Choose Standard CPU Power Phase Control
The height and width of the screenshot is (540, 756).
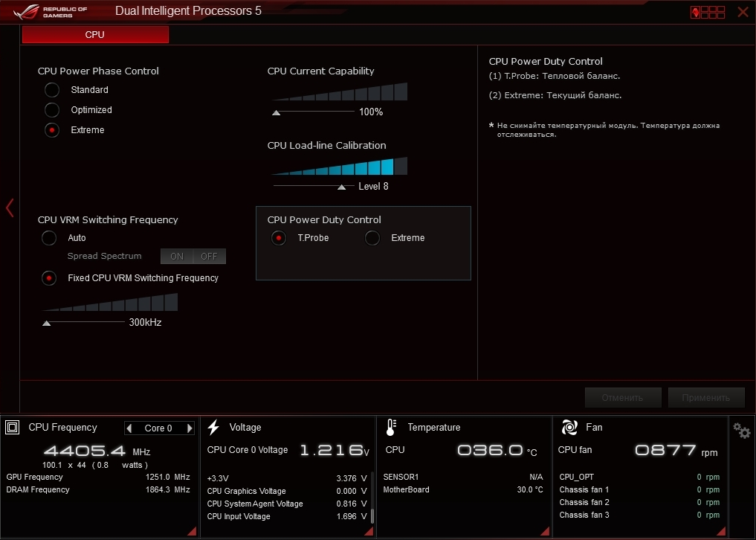[x=52, y=90]
